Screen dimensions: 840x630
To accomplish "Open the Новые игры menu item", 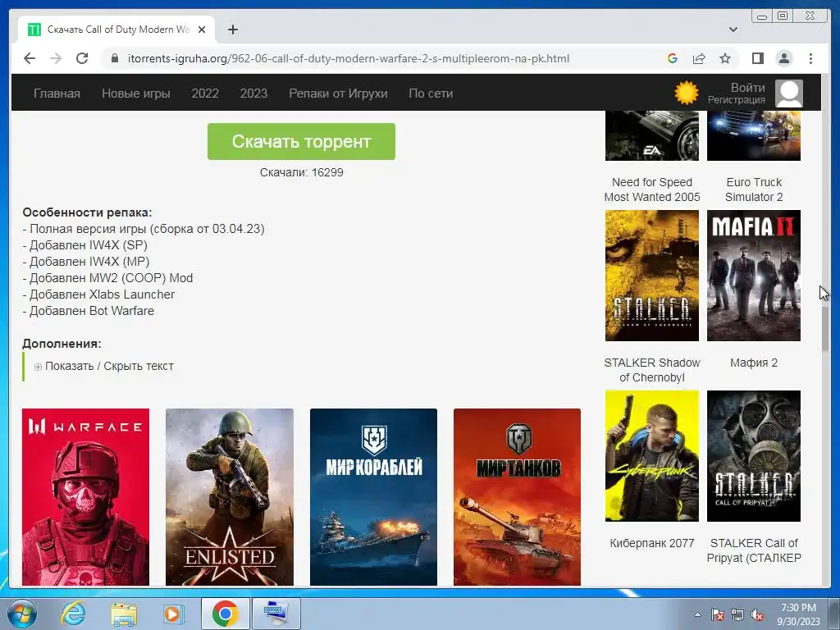I will point(136,94).
